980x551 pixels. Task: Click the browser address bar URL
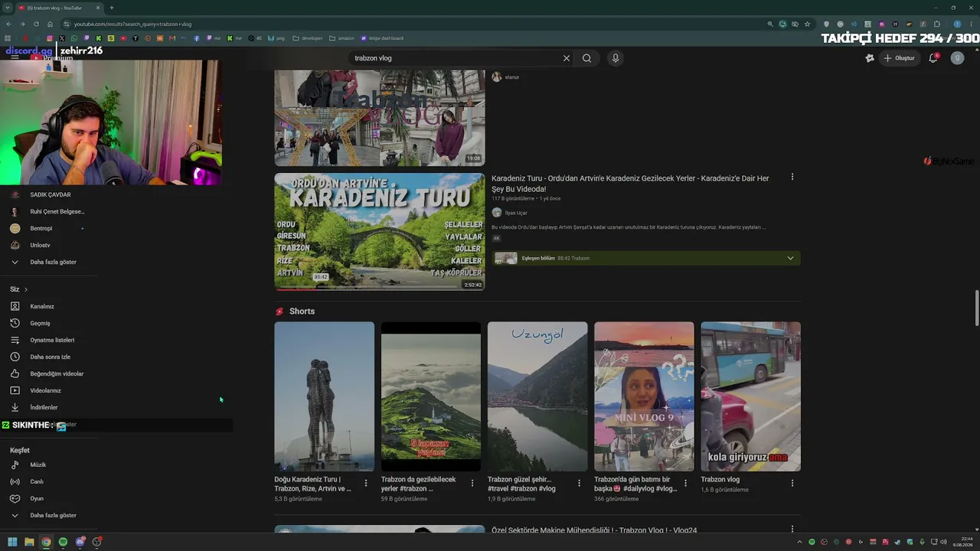coord(132,24)
